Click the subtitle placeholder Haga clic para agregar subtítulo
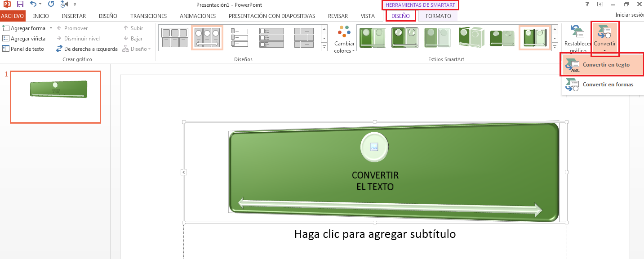644x259 pixels. pos(375,234)
